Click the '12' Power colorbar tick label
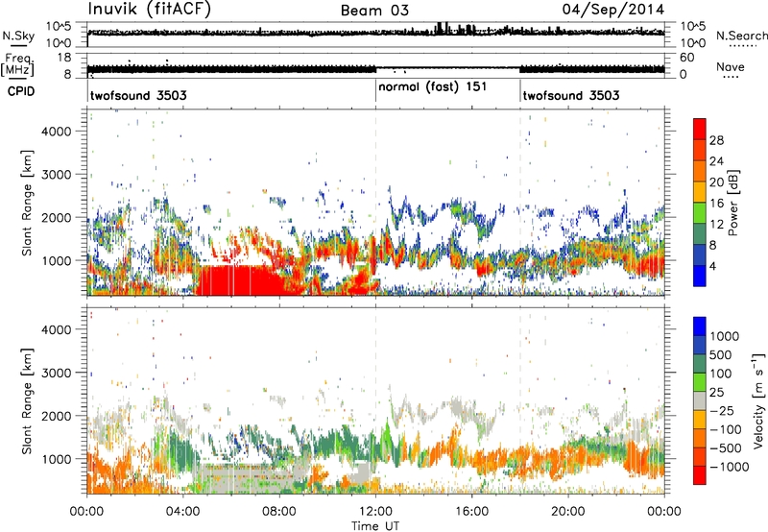This screenshot has height=532, width=768. point(716,225)
